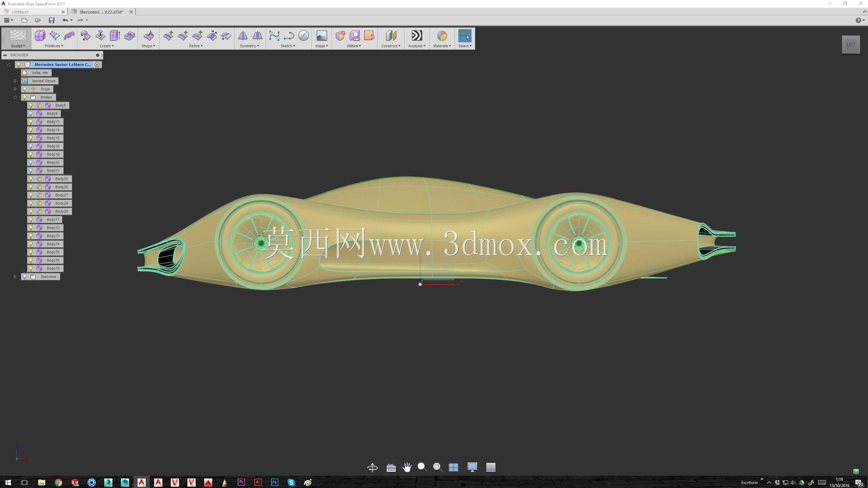Open the Symmetry dropdown menu

[249, 46]
